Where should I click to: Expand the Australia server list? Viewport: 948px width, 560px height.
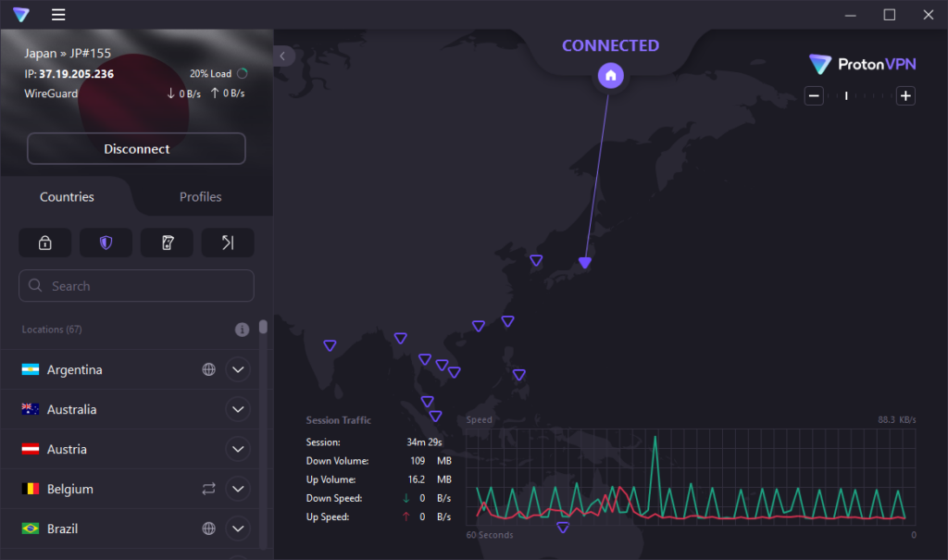[x=238, y=409]
